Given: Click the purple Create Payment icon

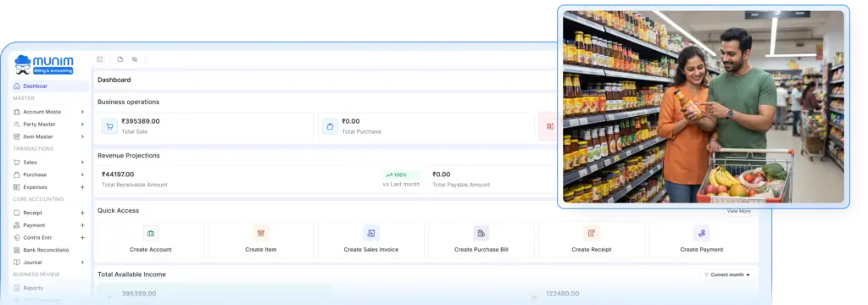Looking at the screenshot, I should click(x=701, y=233).
